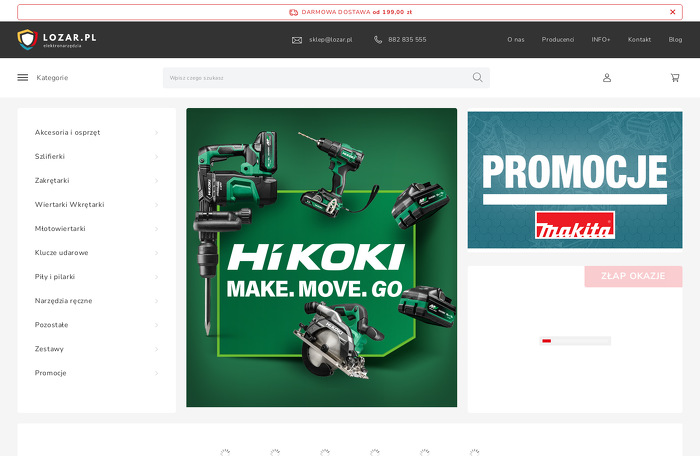Open the Zestawy category

pyautogui.click(x=49, y=349)
